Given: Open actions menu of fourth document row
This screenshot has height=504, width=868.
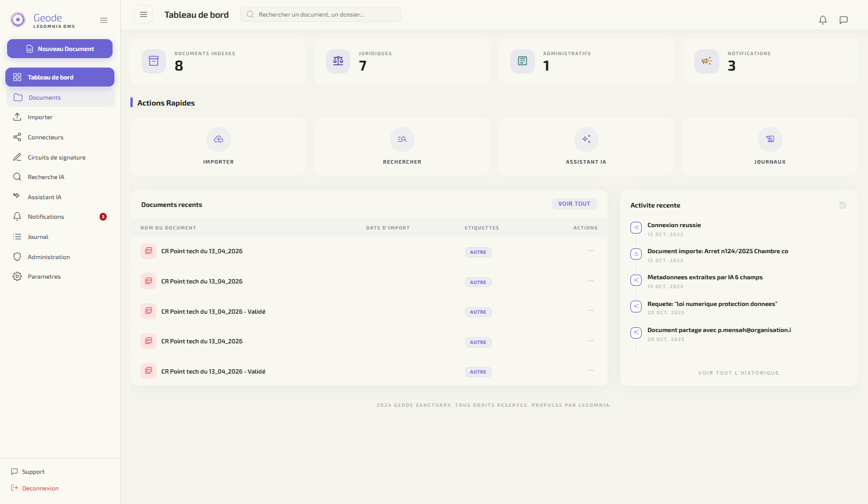Looking at the screenshot, I should tap(591, 341).
